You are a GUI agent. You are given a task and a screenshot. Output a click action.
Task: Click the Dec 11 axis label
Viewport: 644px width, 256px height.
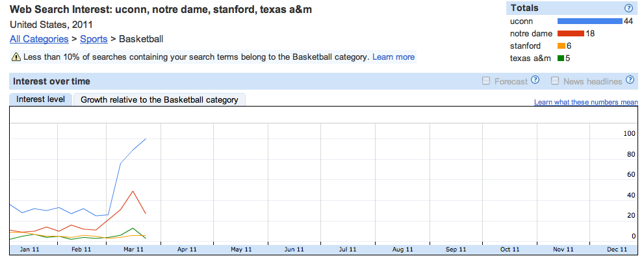click(x=617, y=250)
